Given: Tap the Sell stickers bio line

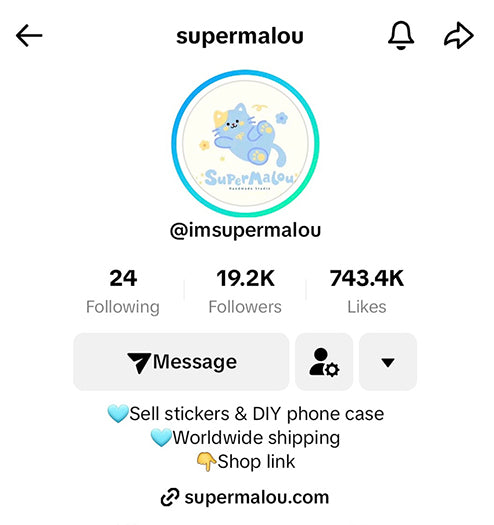Looking at the screenshot, I should (x=245, y=414).
